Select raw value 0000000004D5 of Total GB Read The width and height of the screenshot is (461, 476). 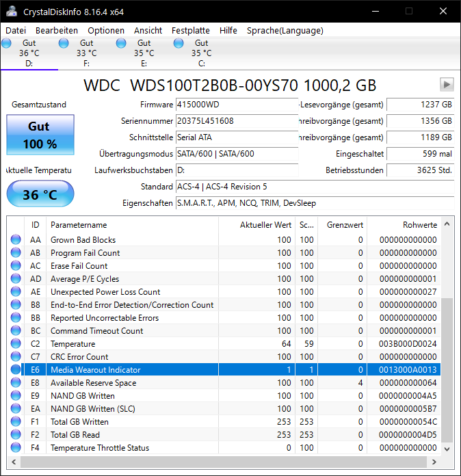click(408, 435)
